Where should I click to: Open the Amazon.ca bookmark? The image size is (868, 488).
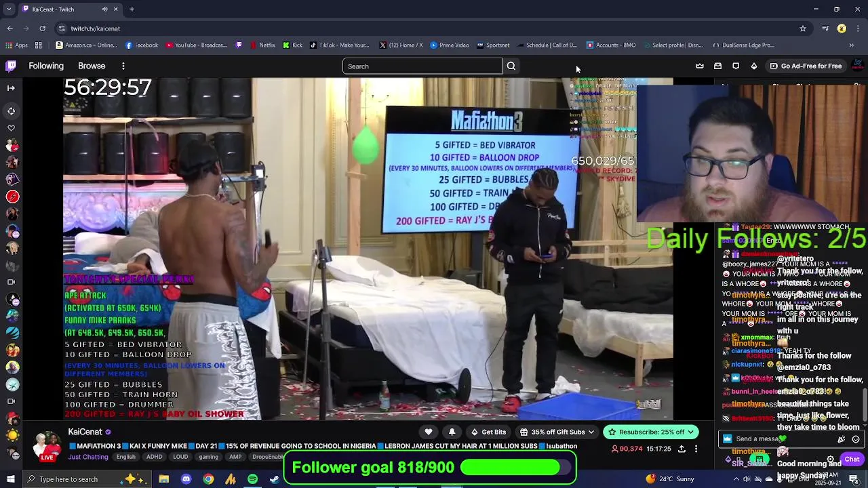[86, 45]
